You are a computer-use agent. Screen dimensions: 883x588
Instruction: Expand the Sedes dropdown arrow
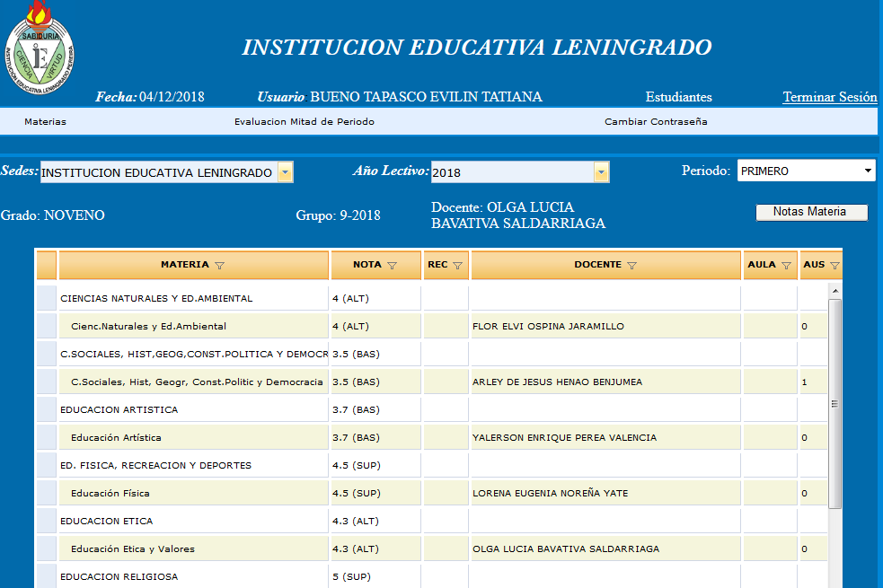[285, 172]
